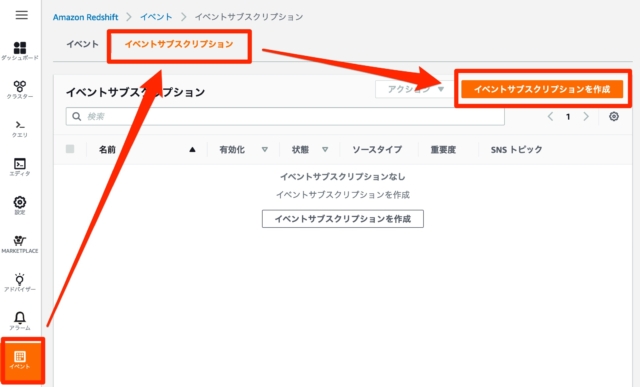Focus the 検索 search field
Image resolution: width=640 pixels, height=387 pixels.
coord(285,116)
